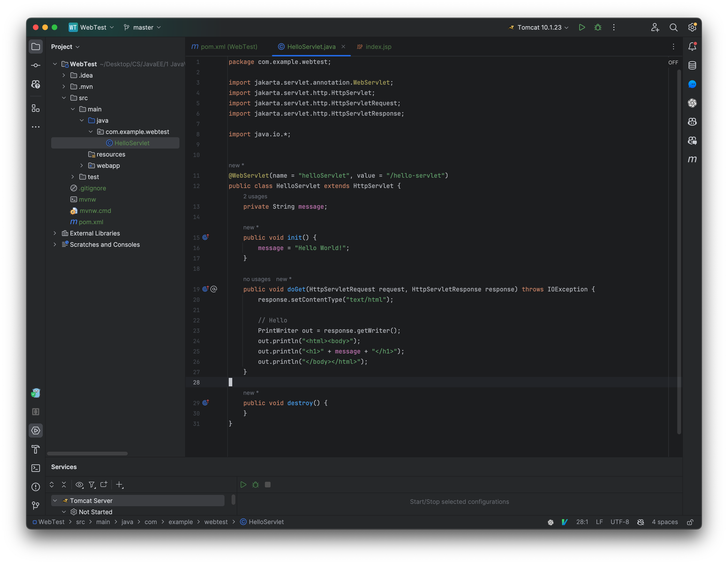The image size is (728, 564).
Task: Toggle the inspections OFF indicator
Action: point(673,62)
